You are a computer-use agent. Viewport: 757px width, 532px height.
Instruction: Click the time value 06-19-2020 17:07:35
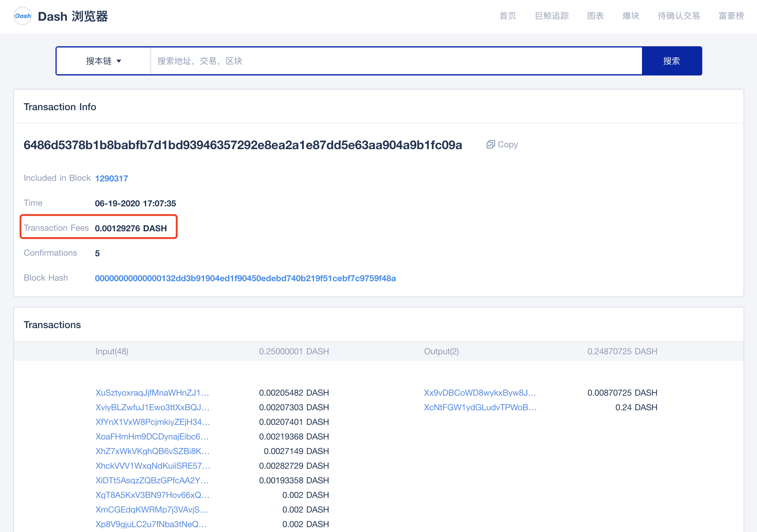coord(136,203)
